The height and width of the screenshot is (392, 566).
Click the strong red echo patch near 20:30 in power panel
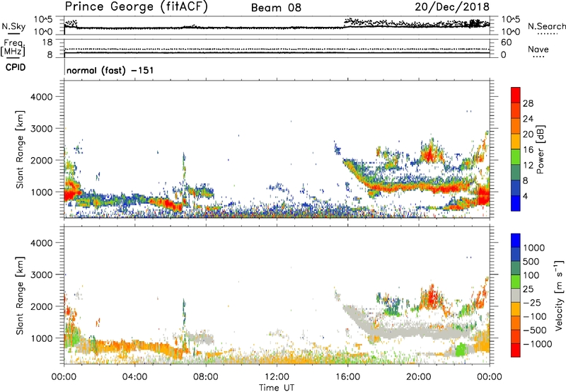(429, 156)
